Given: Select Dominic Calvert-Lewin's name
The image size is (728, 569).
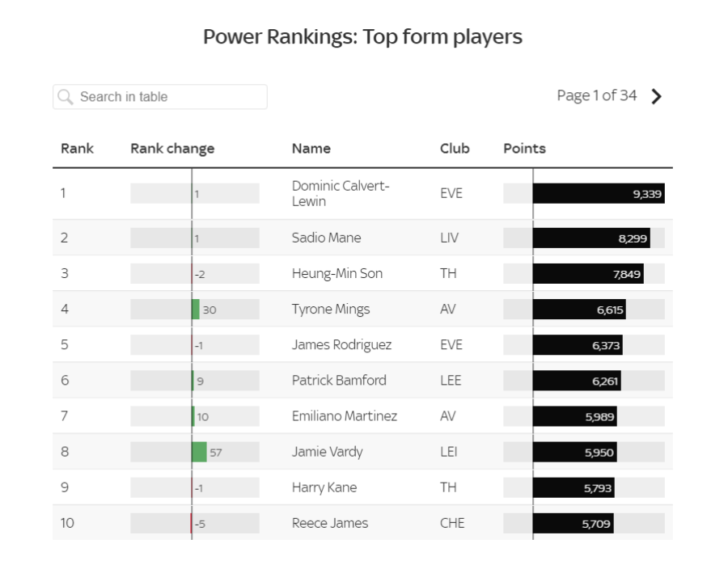Looking at the screenshot, I should 341,193.
